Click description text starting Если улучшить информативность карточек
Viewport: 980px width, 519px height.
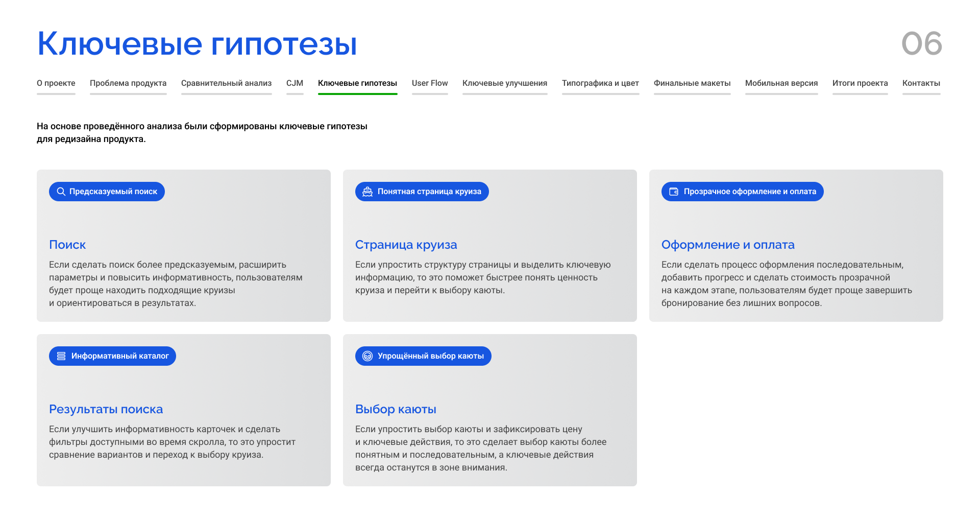pyautogui.click(x=172, y=442)
